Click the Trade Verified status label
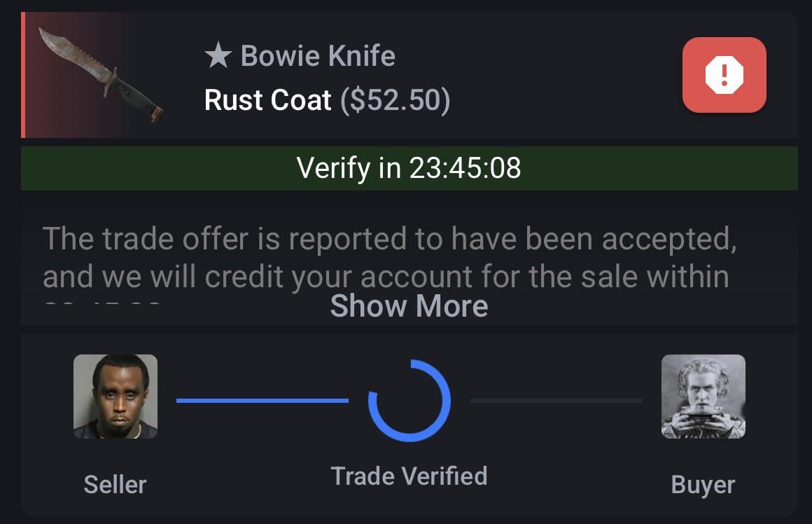Screen dimensions: 812x524 click(409, 476)
